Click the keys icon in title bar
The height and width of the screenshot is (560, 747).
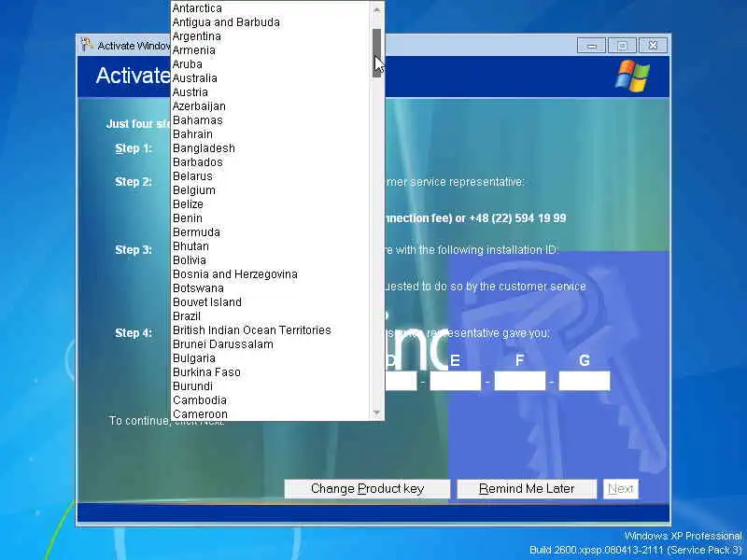[87, 45]
